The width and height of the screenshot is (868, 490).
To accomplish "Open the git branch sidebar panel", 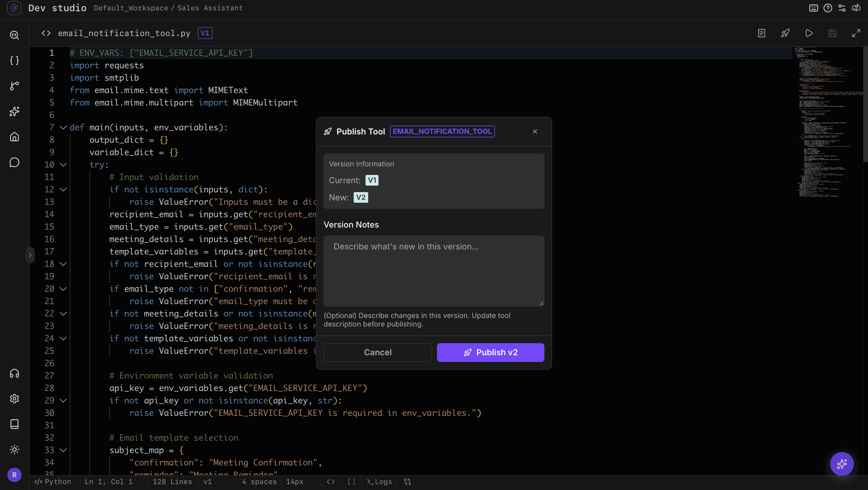I will pos(14,86).
